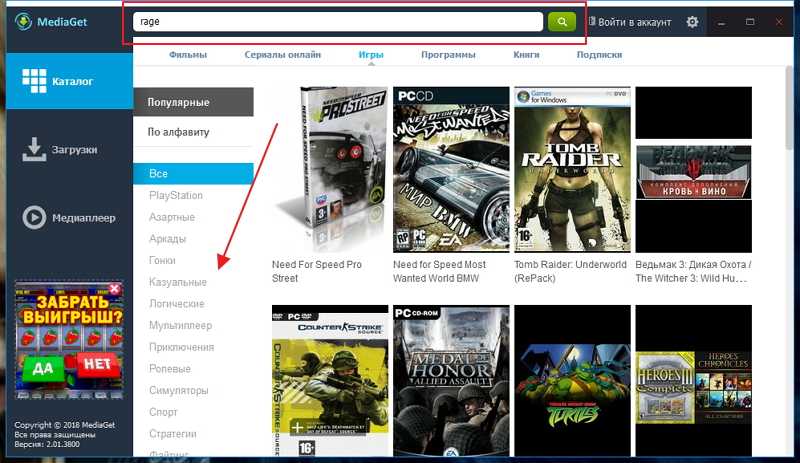Click the red НЕТ button in ad

[x=97, y=364]
